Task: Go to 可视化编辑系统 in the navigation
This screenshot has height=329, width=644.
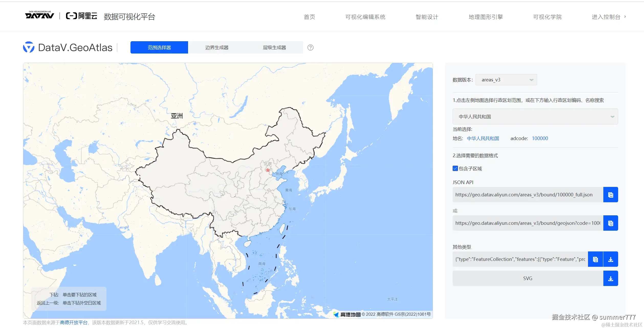Action: 365,17
